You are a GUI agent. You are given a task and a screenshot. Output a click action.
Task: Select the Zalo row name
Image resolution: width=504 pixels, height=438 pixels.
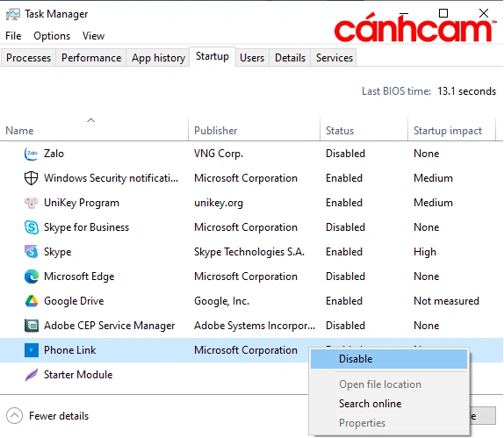point(54,154)
